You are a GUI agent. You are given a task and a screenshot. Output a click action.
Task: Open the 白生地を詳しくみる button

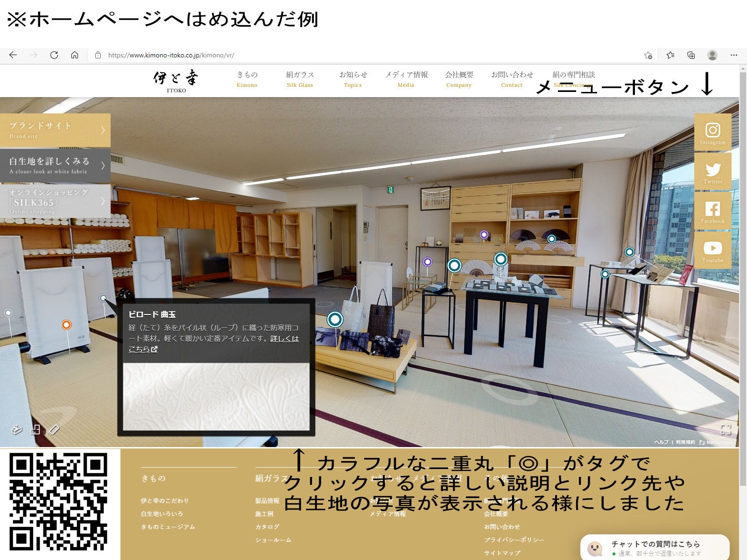55,166
